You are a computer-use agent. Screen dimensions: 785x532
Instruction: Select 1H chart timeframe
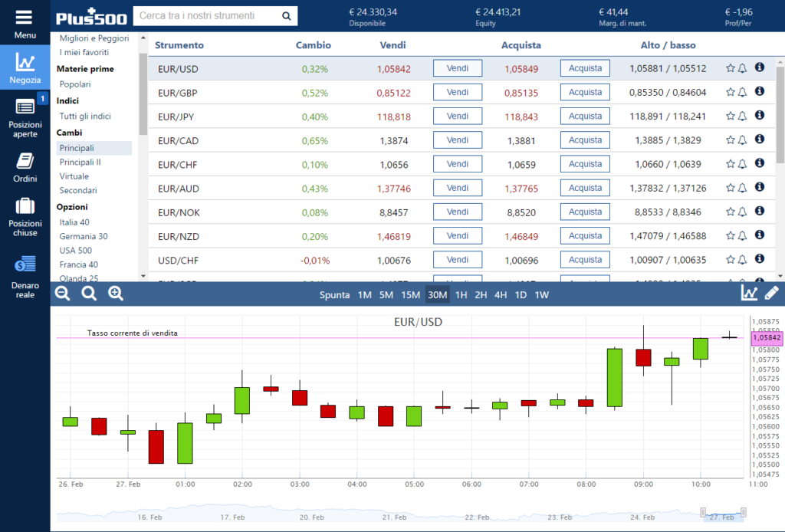[x=461, y=295]
